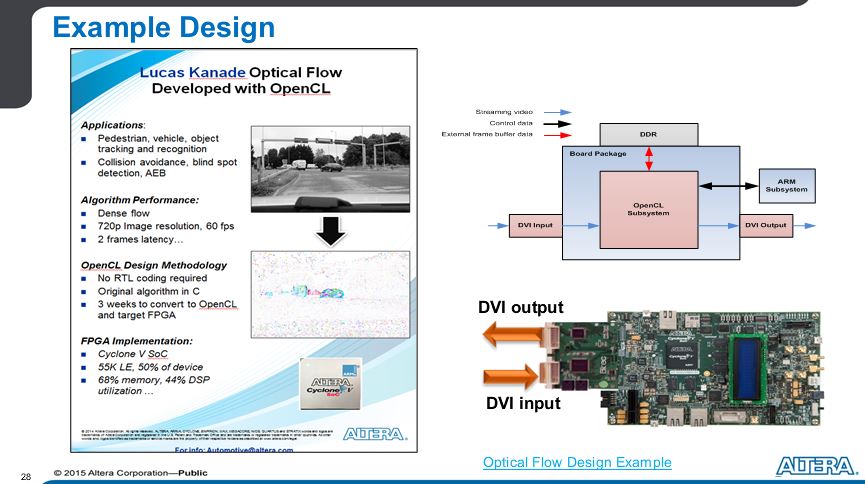Click the 2015 Altera Corporation copyright notice
Viewport: 865px width, 484px height.
(130, 473)
